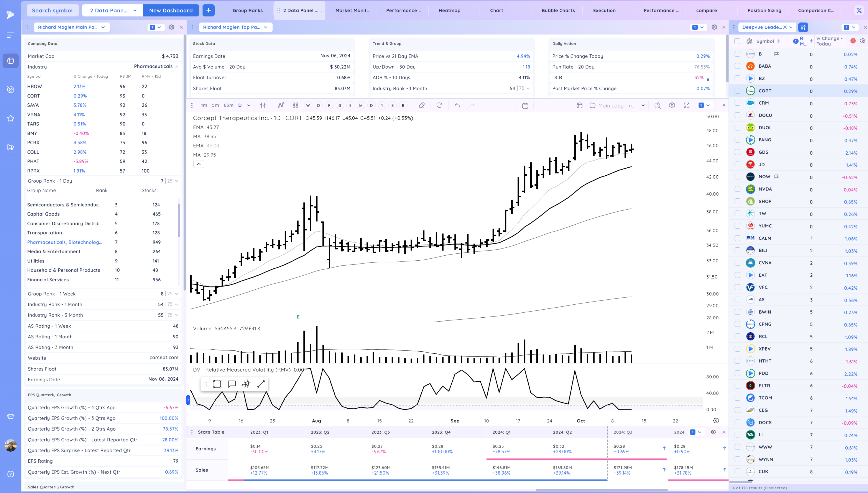This screenshot has height=493, width=868.
Task: Tick the checkbox next to PLTR
Action: [x=737, y=386]
